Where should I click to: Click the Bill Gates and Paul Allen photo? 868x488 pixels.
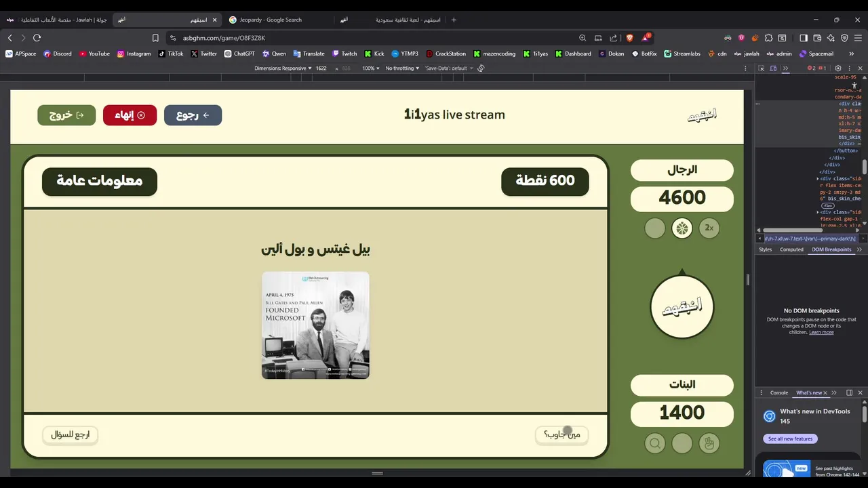point(315,325)
